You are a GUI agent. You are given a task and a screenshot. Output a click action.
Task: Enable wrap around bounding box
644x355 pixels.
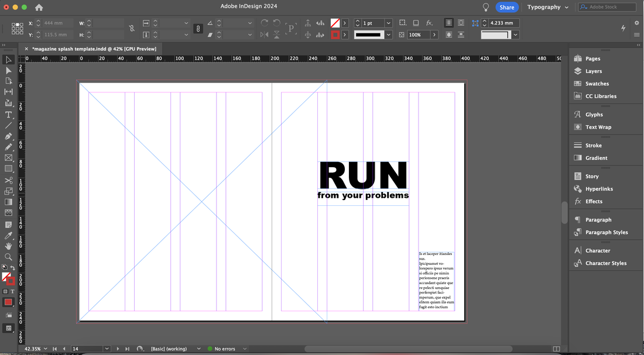pos(461,23)
